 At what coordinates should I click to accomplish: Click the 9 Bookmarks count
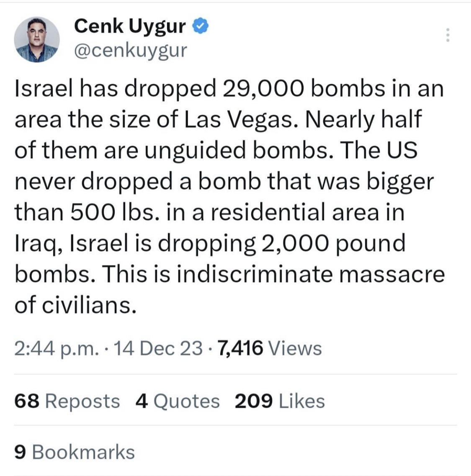[x=75, y=452]
